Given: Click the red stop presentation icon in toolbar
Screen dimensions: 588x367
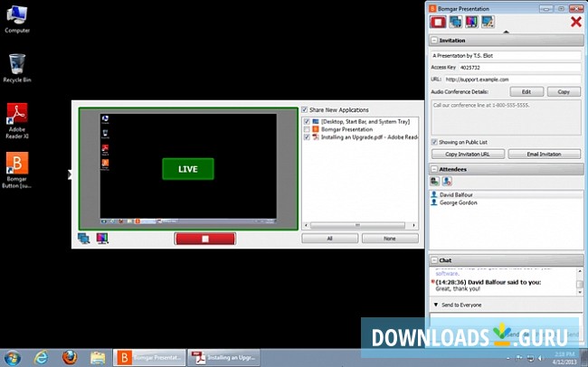Looking at the screenshot, I should tap(438, 22).
